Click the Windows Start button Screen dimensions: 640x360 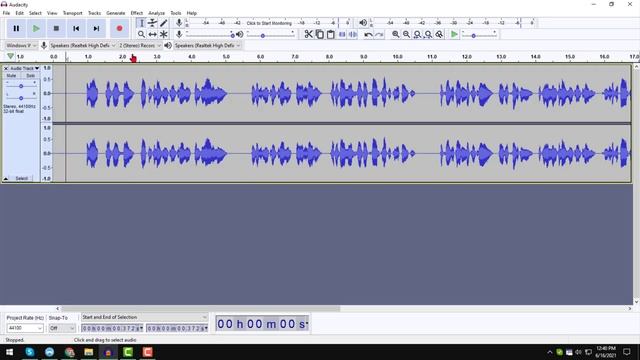[x=9, y=352]
